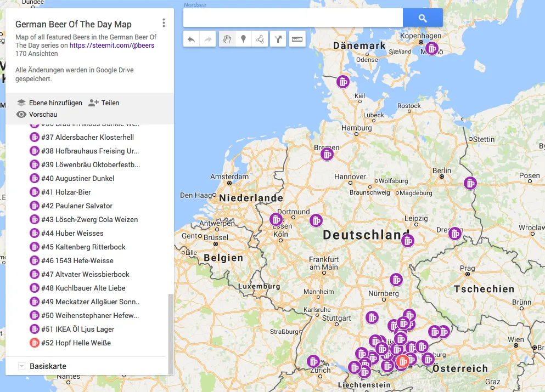Click the Wien city label
This screenshot has width=545, height=392.
tap(516, 339)
